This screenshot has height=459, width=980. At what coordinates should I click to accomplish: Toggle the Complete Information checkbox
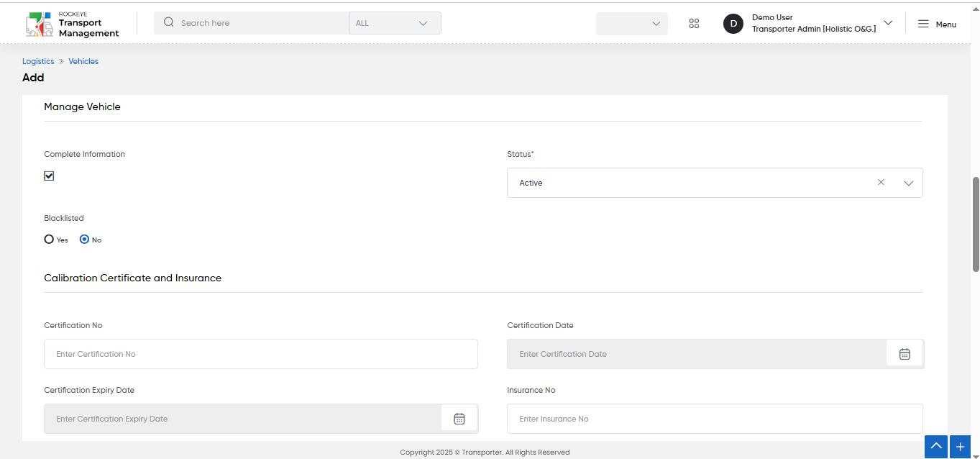(49, 176)
